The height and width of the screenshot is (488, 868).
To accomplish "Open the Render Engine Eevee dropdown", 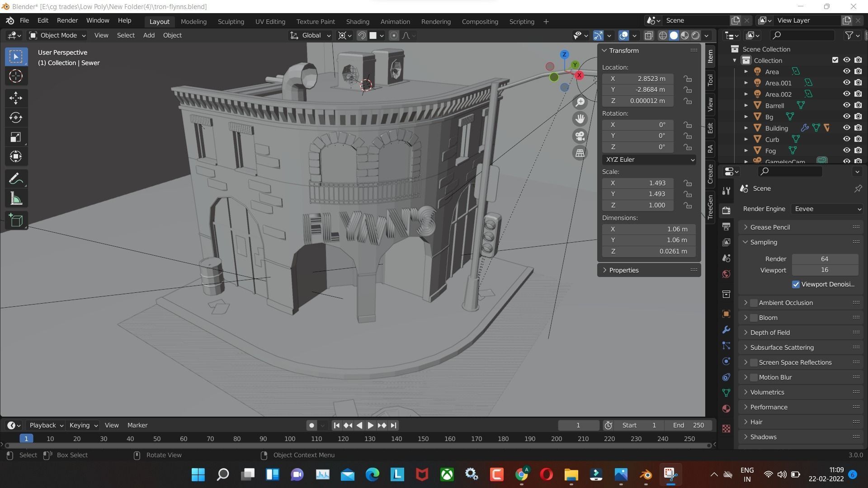I will coord(827,209).
